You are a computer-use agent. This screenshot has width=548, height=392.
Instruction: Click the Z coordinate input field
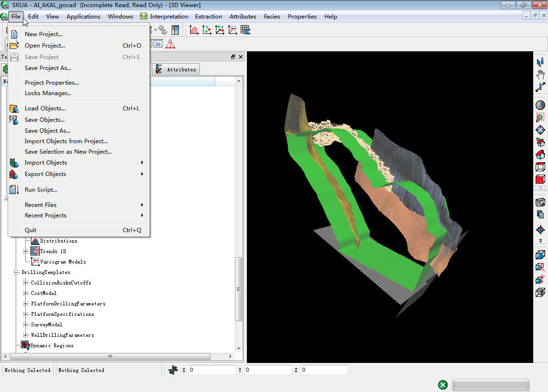324,370
